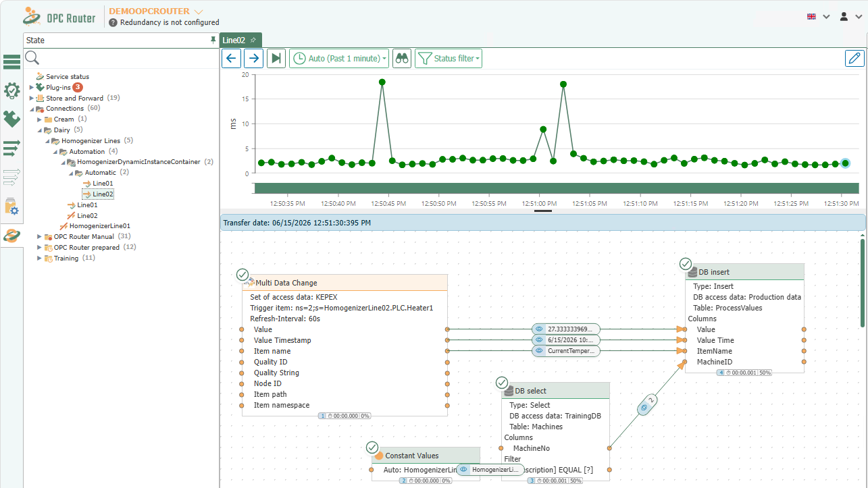
Task: Collapse the Connections tree node
Action: coord(32,109)
